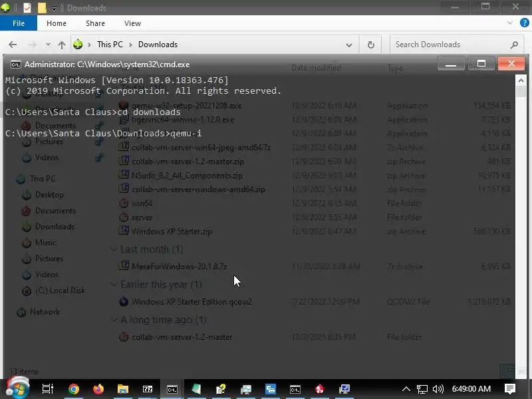Image resolution: width=532 pixels, height=399 pixels.
Task: Open File Explorer from the taskbar
Action: tap(123, 389)
